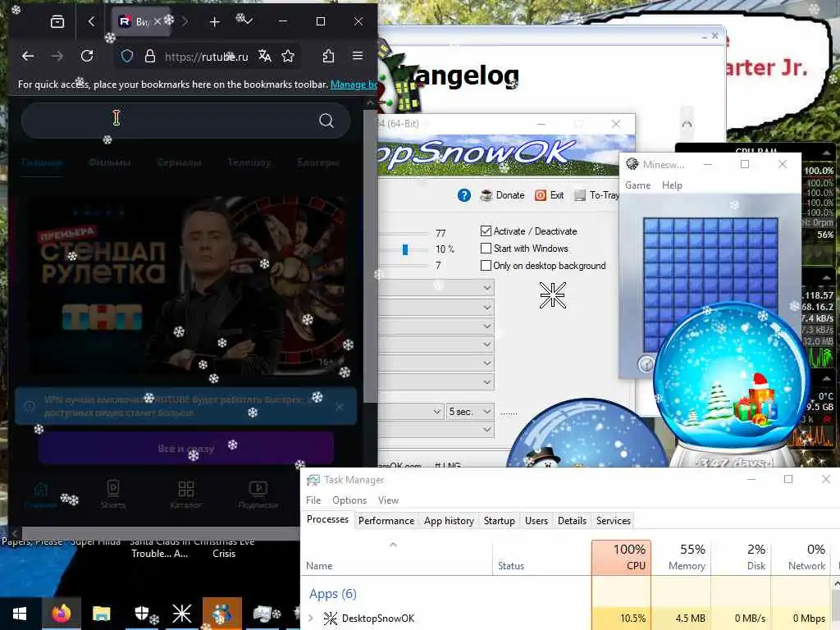Click site lock icon in address bar
This screenshot has width=840, height=630.
[150, 56]
